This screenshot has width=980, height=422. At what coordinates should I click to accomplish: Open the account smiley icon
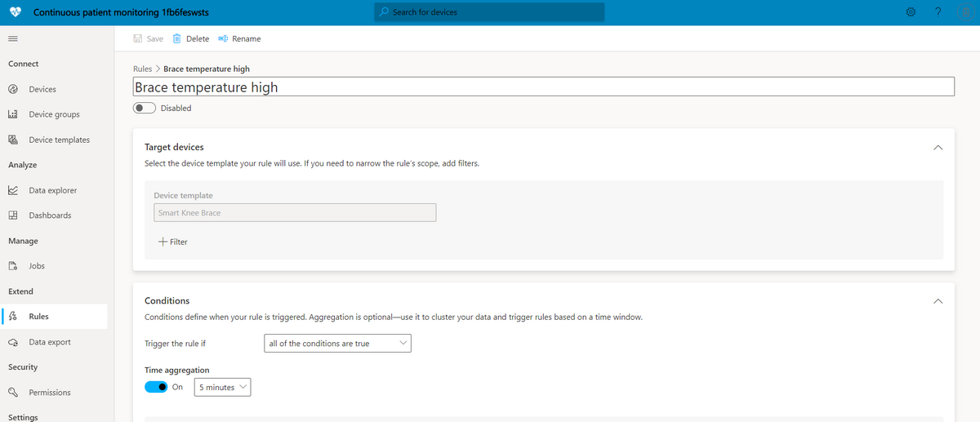tap(965, 12)
